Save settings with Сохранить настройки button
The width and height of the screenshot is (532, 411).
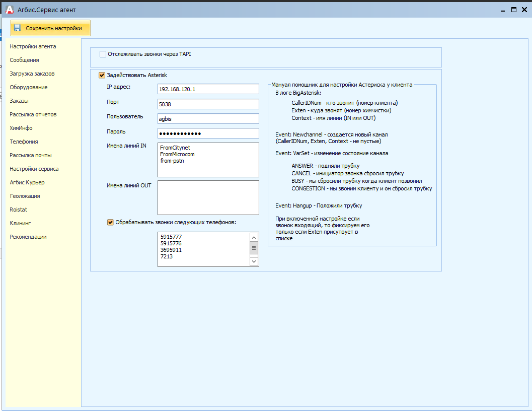click(x=50, y=28)
